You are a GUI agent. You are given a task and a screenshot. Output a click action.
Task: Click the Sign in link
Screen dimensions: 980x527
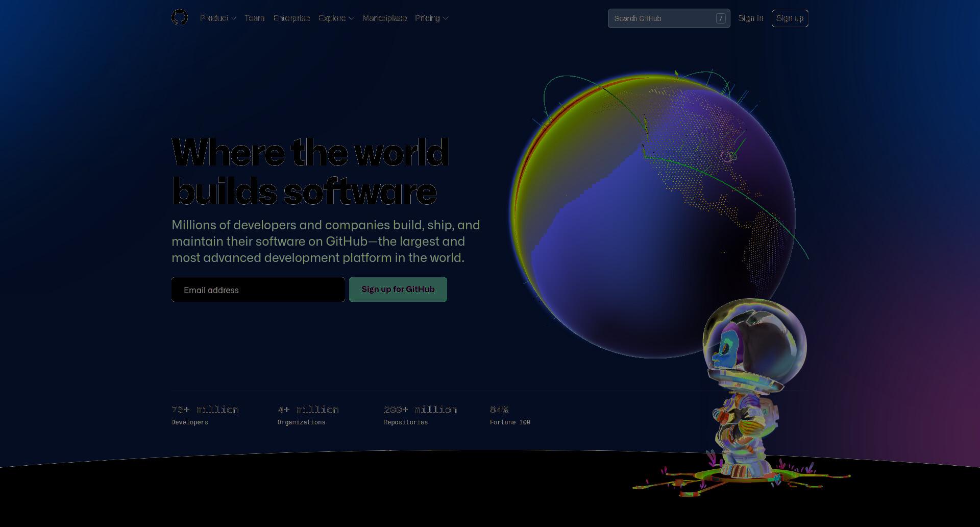coord(751,18)
